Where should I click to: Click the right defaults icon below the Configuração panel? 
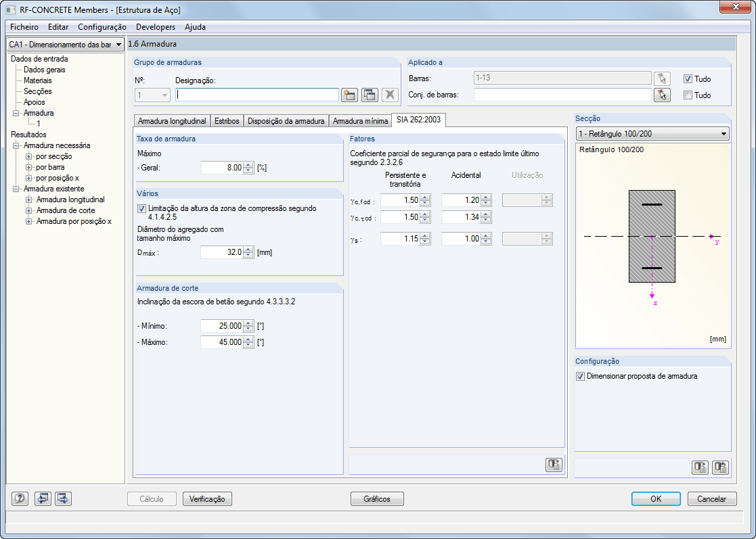coord(720,467)
